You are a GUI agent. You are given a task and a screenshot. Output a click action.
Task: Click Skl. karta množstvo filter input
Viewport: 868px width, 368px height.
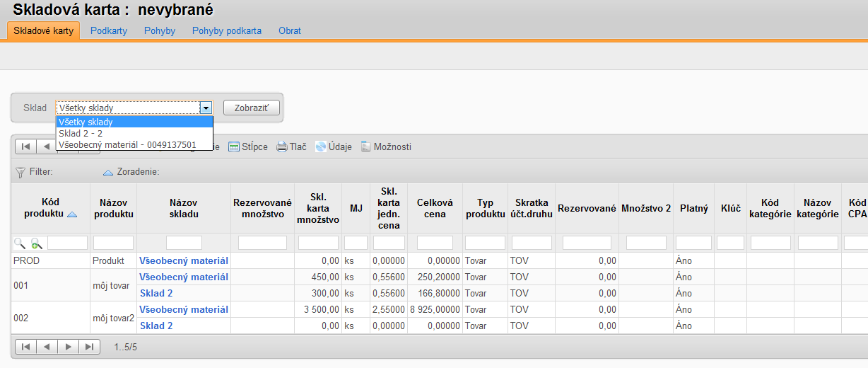318,243
